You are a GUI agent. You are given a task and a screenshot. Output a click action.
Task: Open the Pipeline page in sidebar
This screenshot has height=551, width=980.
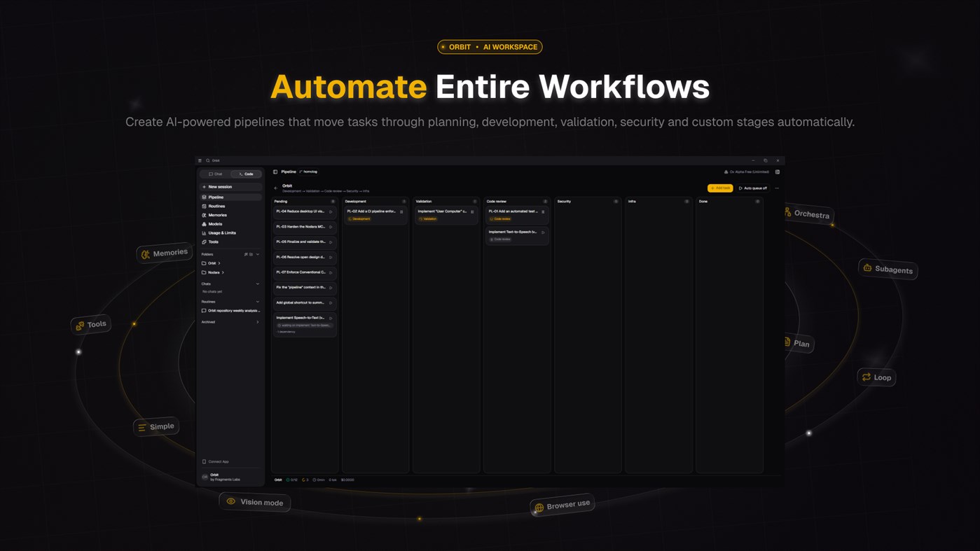tap(230, 197)
